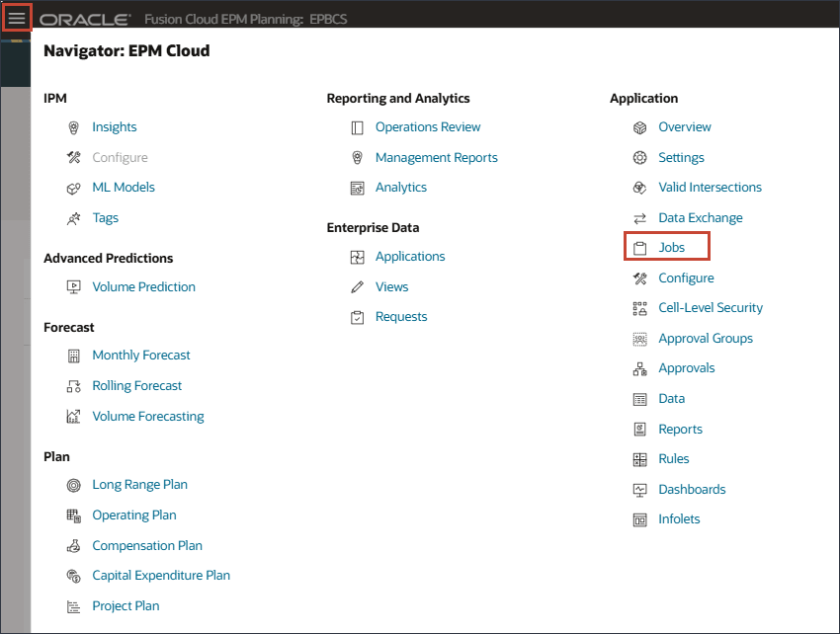The width and height of the screenshot is (840, 634).
Task: Open the Operations Review link
Action: click(428, 127)
